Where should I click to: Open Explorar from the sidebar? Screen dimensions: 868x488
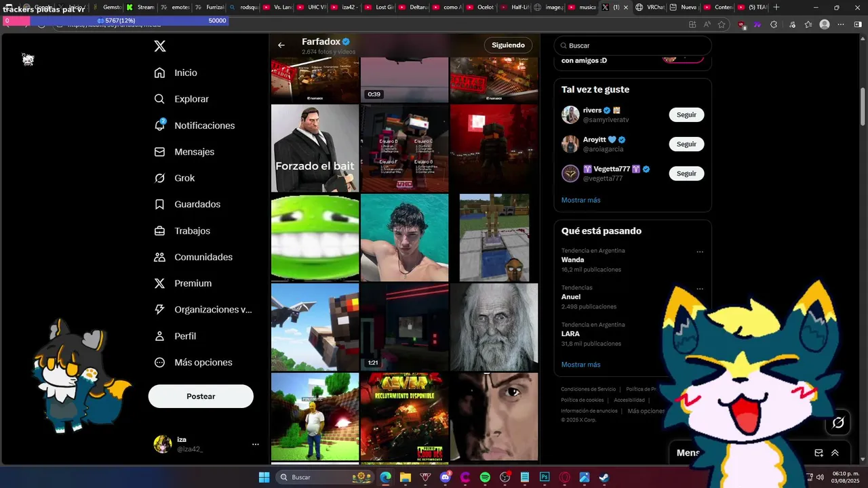pyautogui.click(x=182, y=99)
